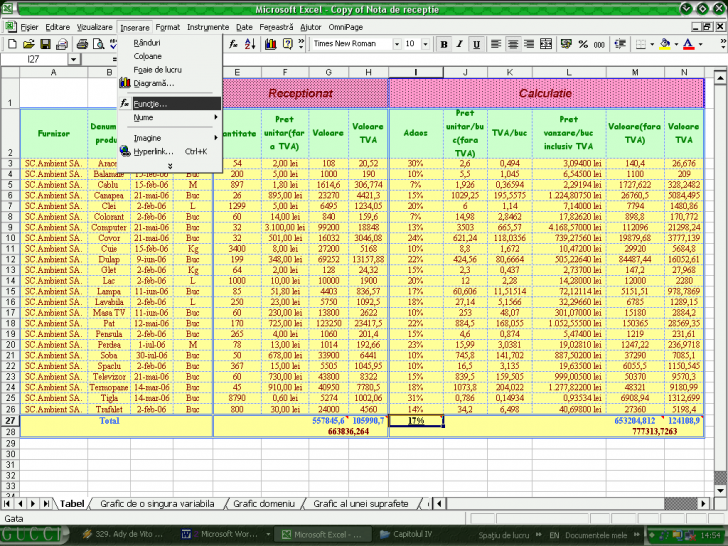The image size is (728, 546).
Task: Expand fill color dropdown arrow
Action: coord(676,44)
